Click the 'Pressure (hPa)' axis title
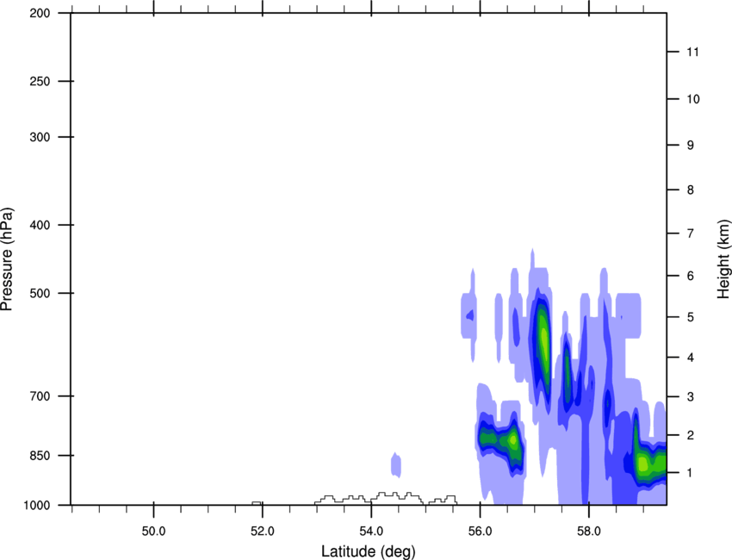The height and width of the screenshot is (560, 732). pyautogui.click(x=7, y=259)
